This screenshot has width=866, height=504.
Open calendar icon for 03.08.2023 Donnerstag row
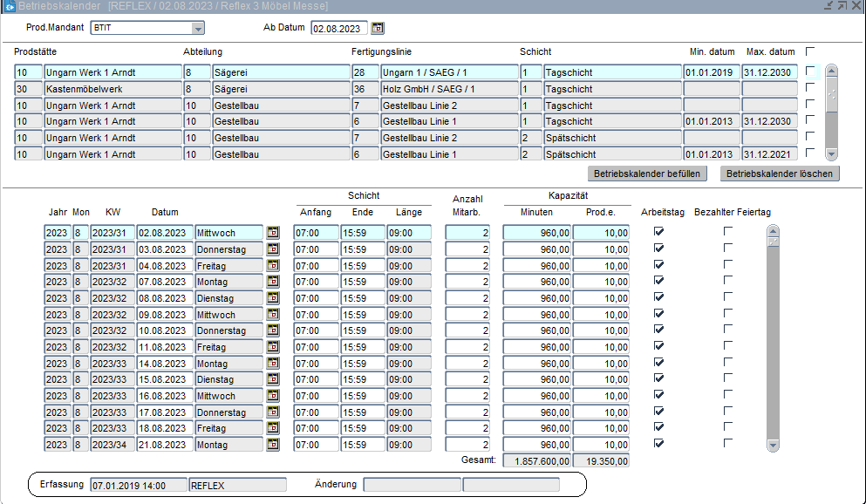click(273, 249)
